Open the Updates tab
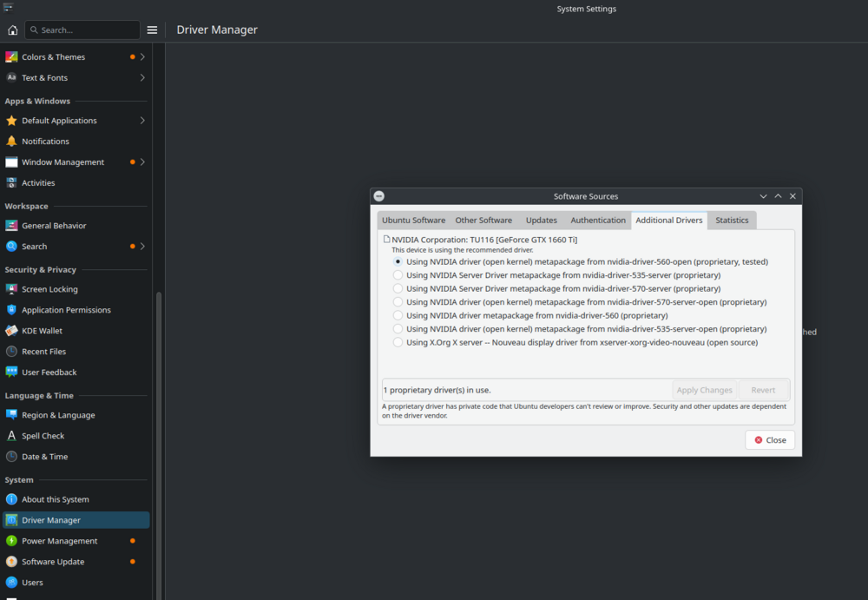Screen dimensions: 868x600 point(542,220)
